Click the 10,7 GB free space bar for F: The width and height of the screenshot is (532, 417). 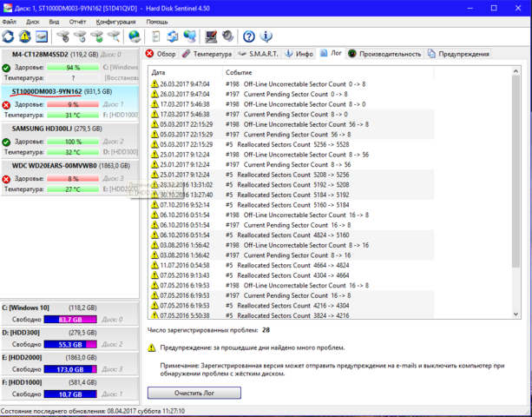point(70,394)
